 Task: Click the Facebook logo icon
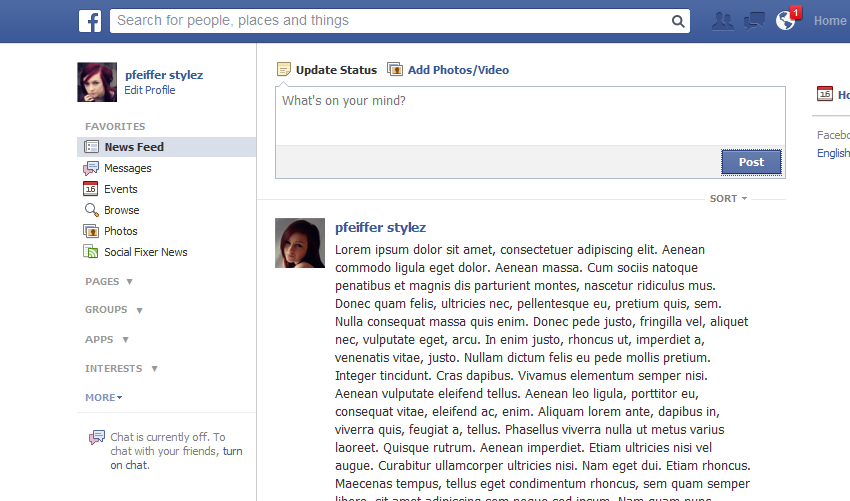tap(90, 21)
